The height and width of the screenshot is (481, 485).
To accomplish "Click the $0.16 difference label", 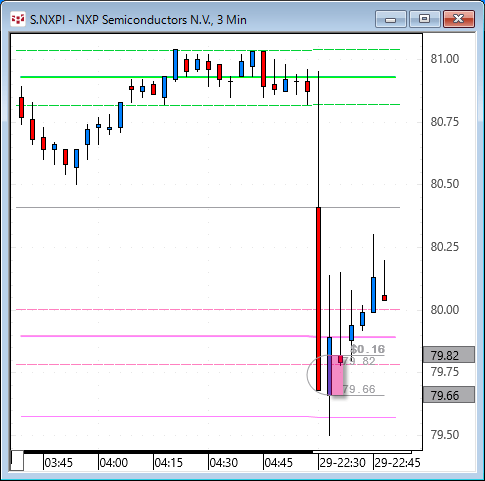I will click(368, 349).
